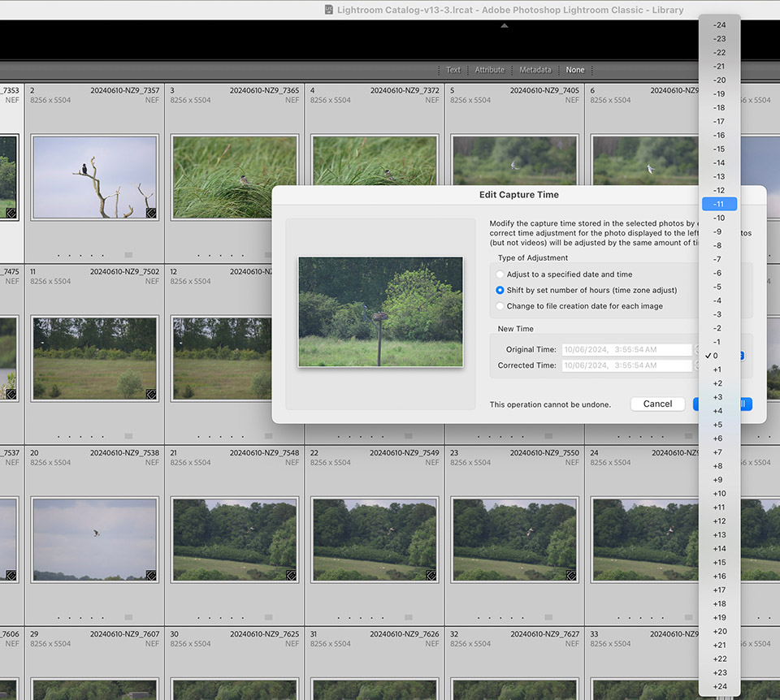Select +3 hours offset

(719, 397)
